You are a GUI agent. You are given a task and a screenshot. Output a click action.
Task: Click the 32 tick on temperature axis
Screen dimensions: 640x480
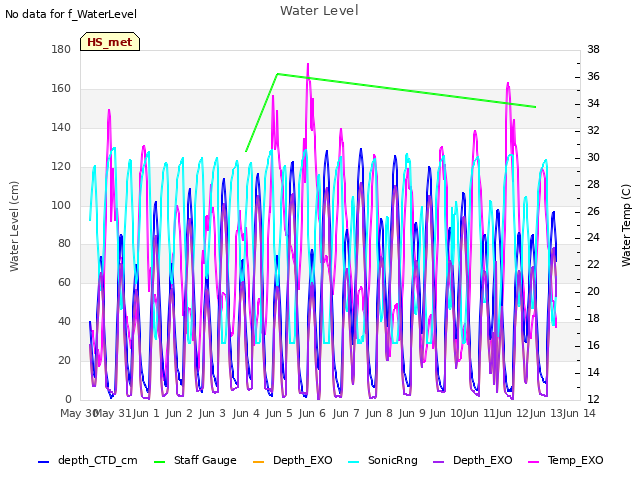click(593, 130)
